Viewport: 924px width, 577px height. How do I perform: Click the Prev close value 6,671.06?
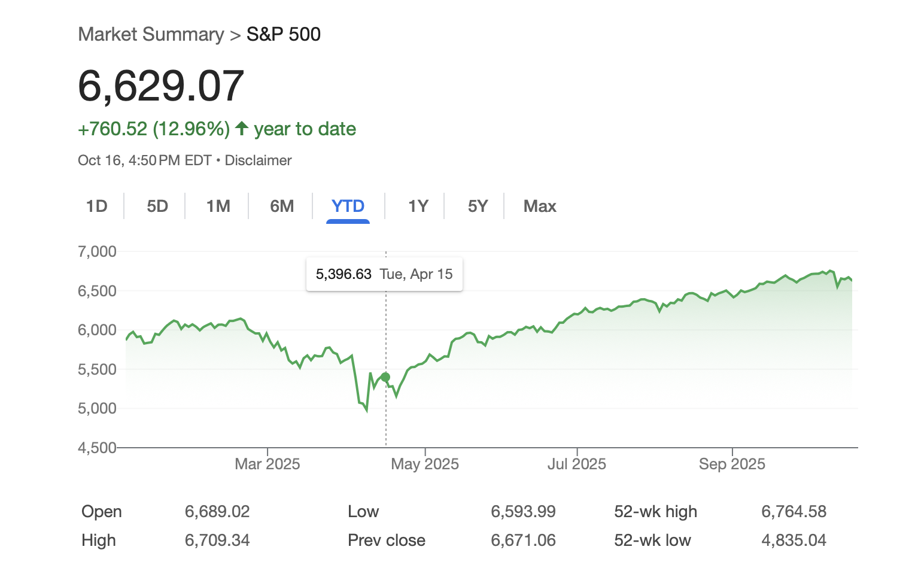(523, 540)
